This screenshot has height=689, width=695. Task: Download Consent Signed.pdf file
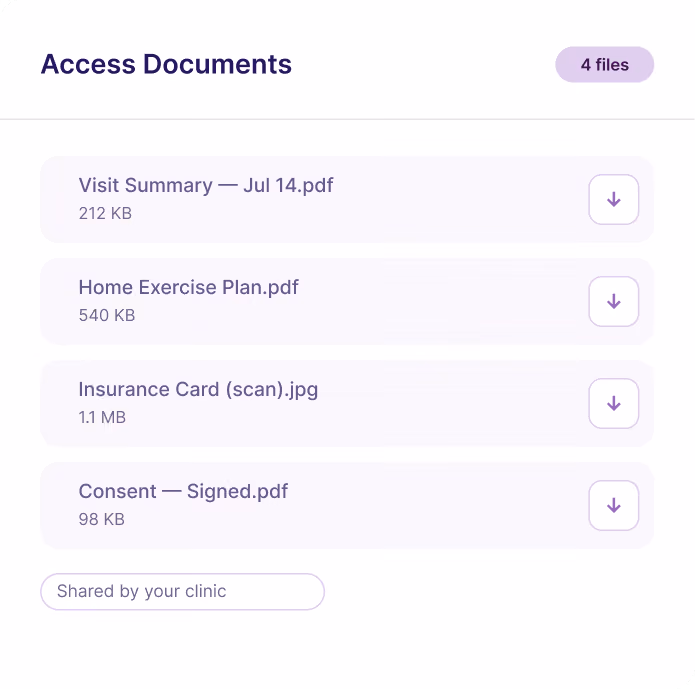[x=613, y=505]
